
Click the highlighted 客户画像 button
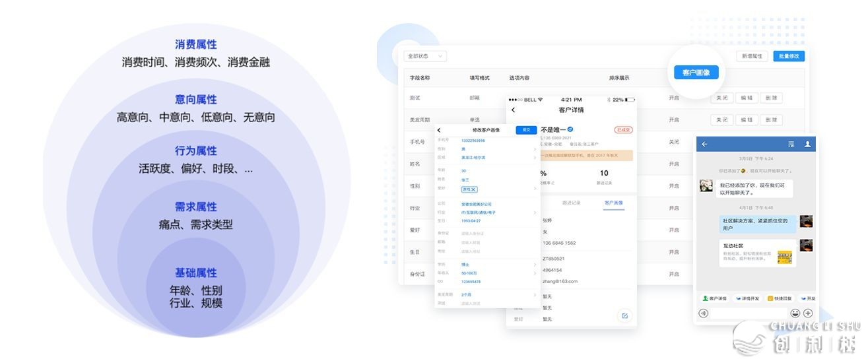click(x=696, y=73)
